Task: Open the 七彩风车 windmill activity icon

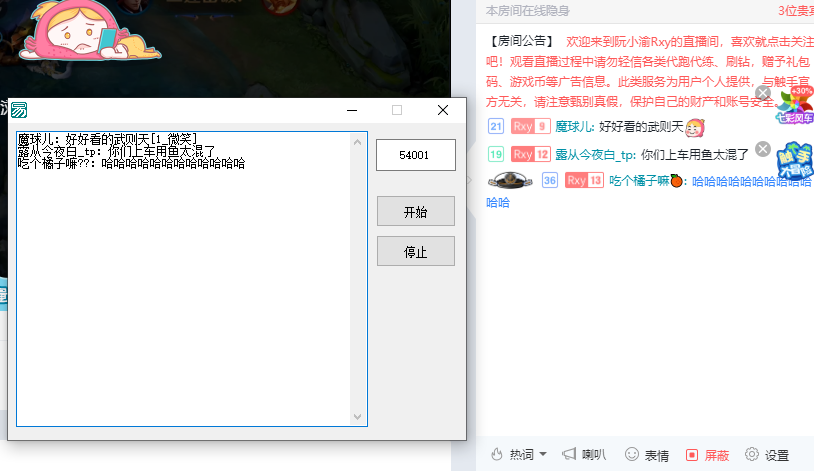Action: pos(795,105)
